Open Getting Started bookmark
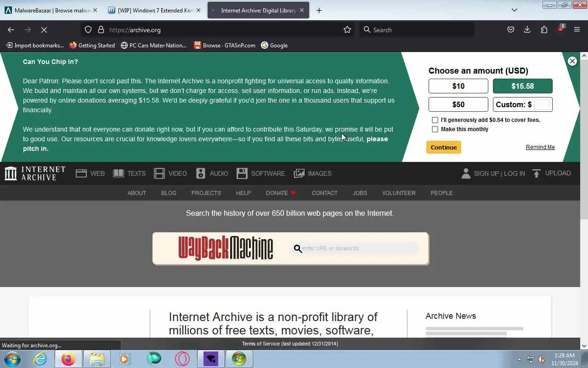This screenshot has height=368, width=588. point(92,45)
